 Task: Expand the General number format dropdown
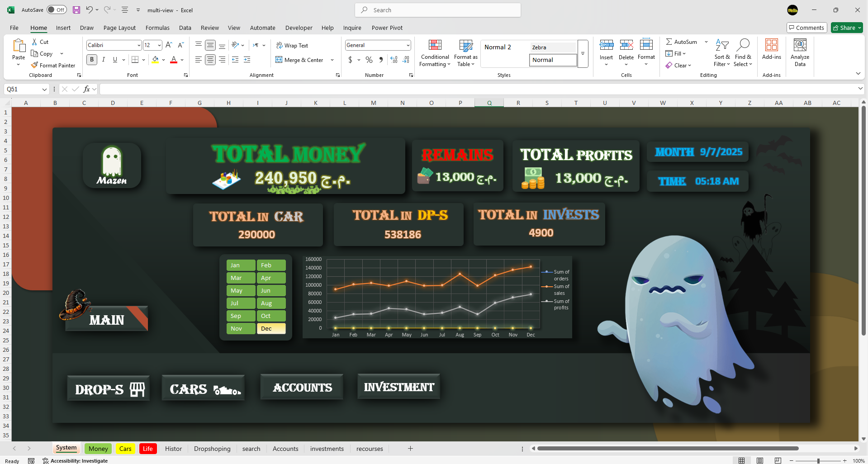tap(408, 45)
